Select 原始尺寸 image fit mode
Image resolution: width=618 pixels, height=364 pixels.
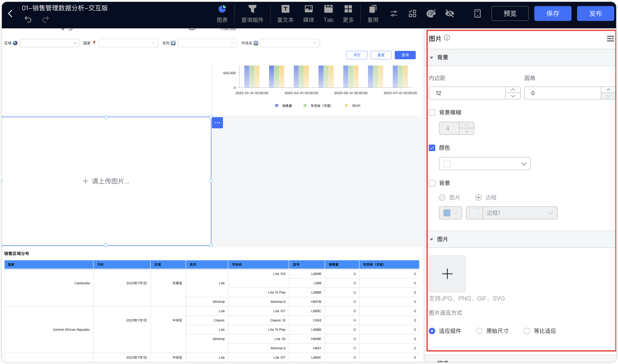tap(479, 331)
